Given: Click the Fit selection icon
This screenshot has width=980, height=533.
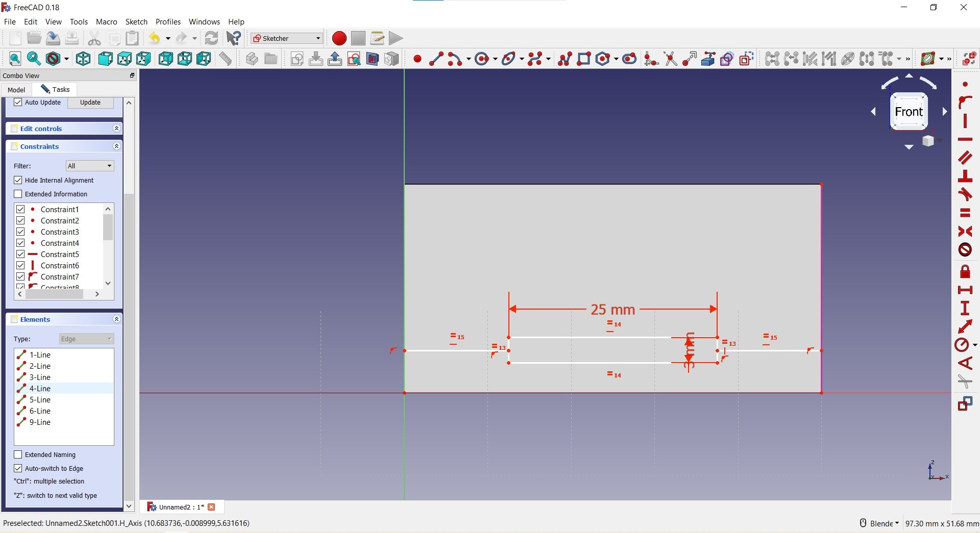Looking at the screenshot, I should pos(34,59).
